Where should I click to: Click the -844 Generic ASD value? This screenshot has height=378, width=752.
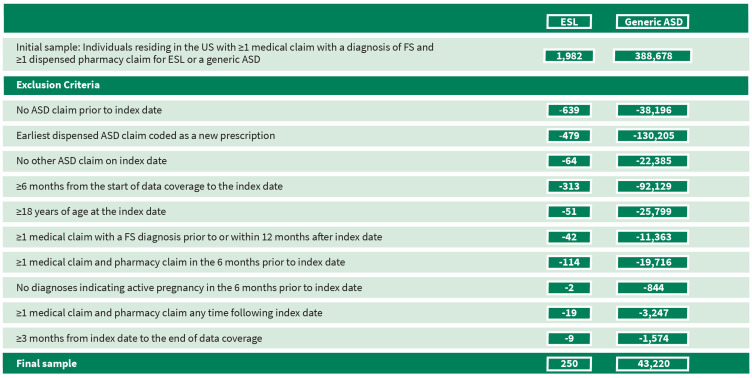point(652,288)
